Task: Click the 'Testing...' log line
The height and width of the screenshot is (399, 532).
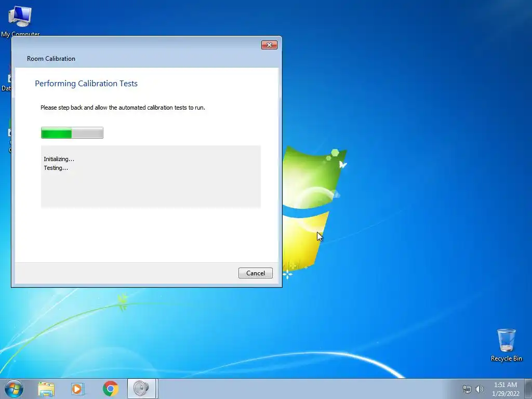Action: pos(56,168)
